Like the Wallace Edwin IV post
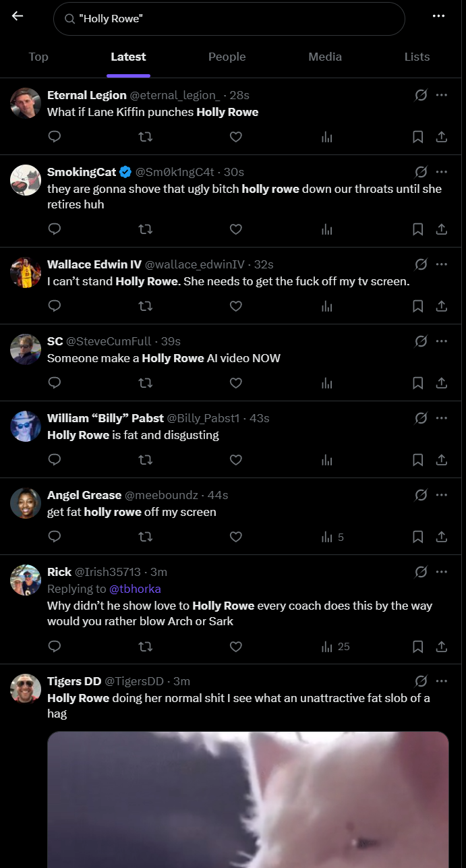The image size is (466, 868). tap(235, 306)
